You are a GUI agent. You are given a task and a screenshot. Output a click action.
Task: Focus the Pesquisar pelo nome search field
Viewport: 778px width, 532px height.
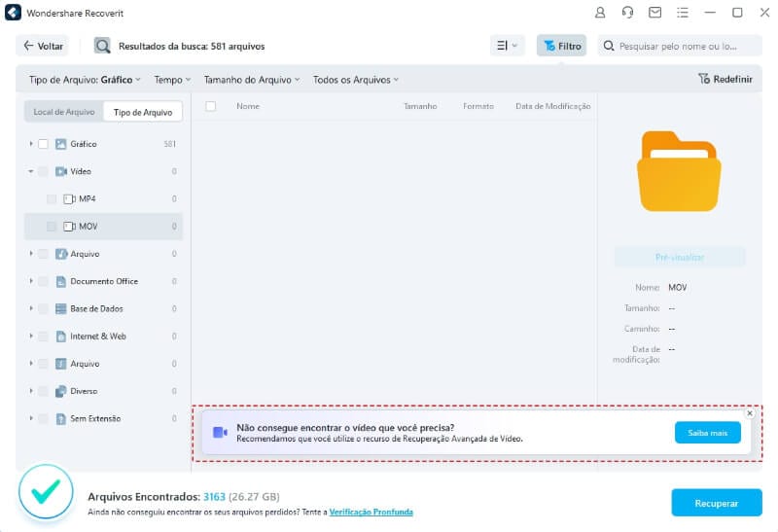680,46
